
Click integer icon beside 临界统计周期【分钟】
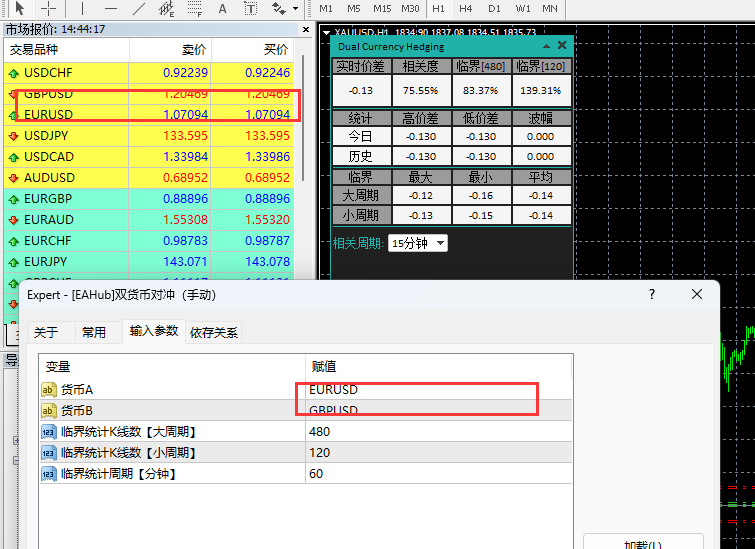[49, 474]
